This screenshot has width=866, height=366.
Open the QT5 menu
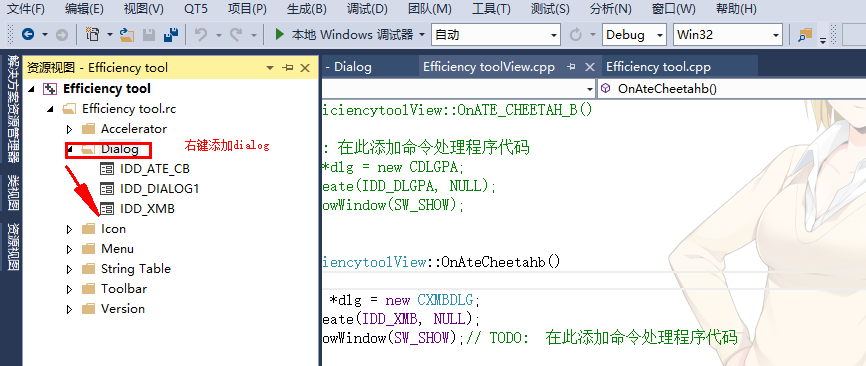point(197,9)
